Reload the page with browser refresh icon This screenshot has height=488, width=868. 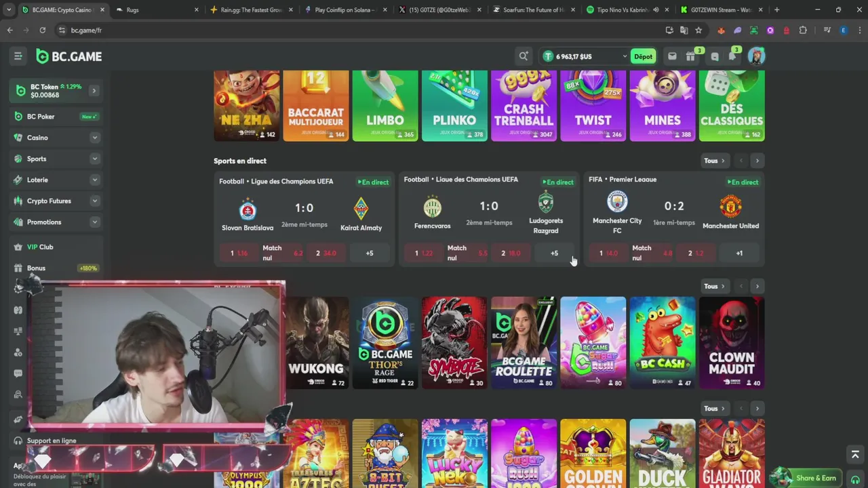tap(42, 30)
